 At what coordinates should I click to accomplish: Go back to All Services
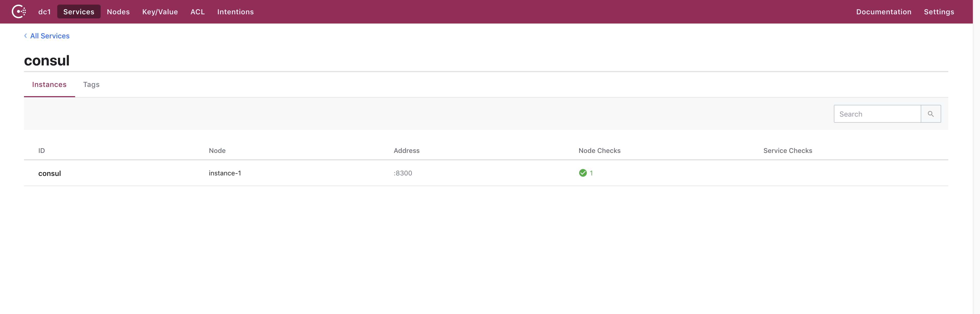[50, 36]
